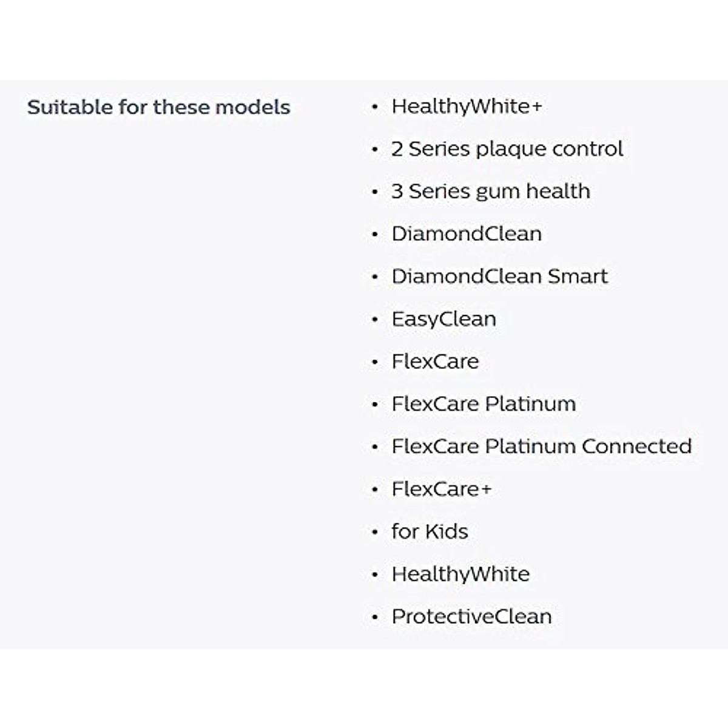Image resolution: width=728 pixels, height=728 pixels.
Task: Click the bullet beside "2 Series plaque control"
Action: [x=375, y=150]
